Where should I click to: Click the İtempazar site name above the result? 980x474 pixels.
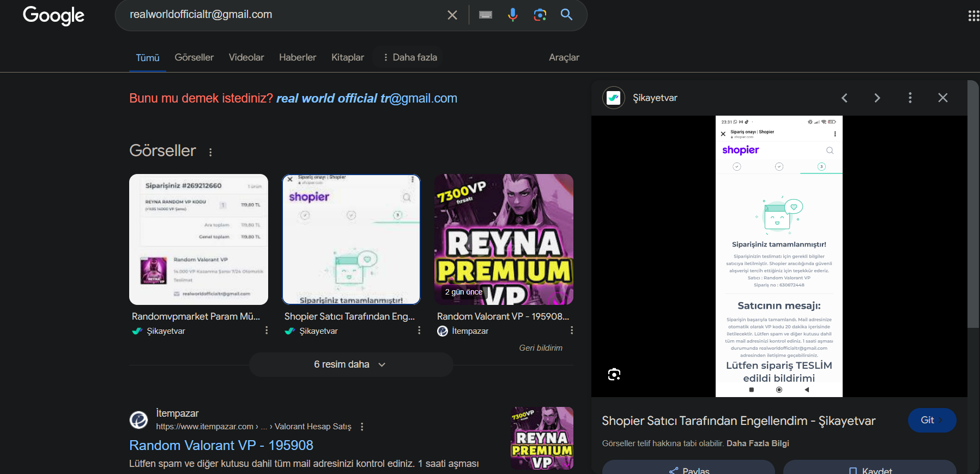pyautogui.click(x=177, y=413)
